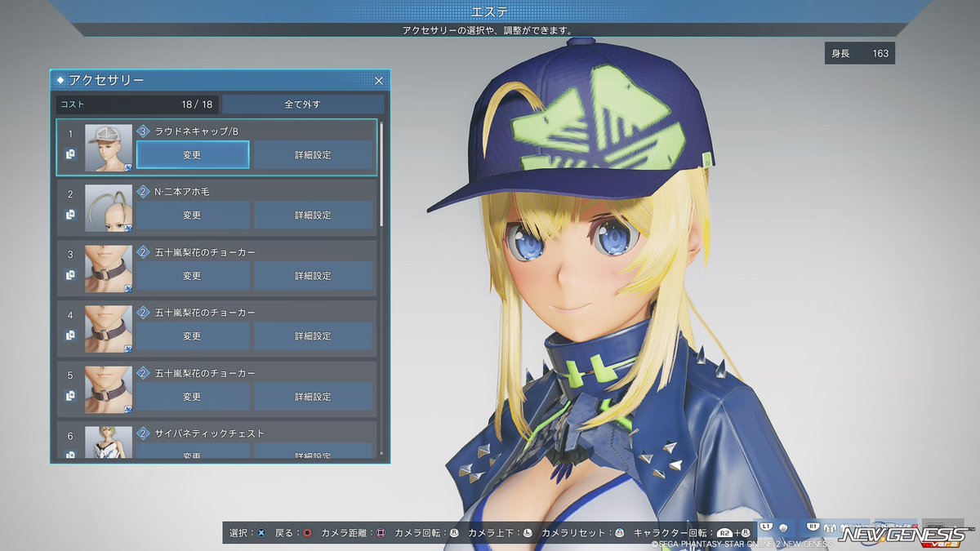Select the サイバネティックチェスト thumbnail in slot 6
Viewport: 980px width, 551px height.
click(x=109, y=442)
